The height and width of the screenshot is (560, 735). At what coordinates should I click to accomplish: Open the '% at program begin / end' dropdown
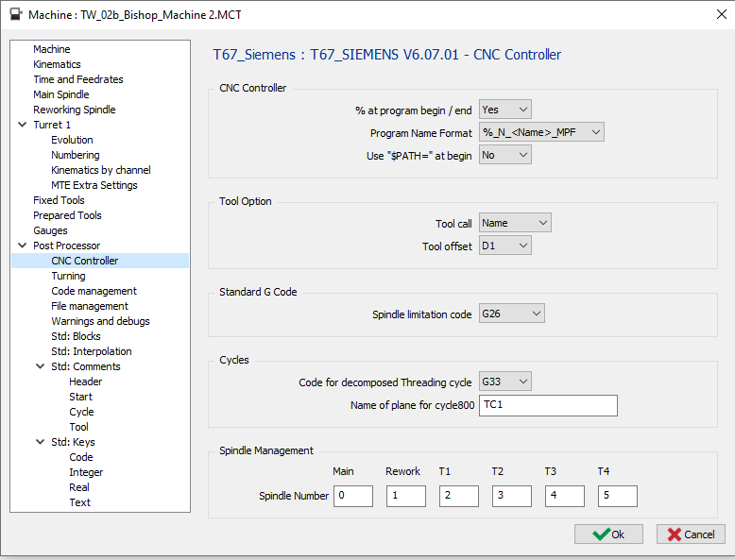pyautogui.click(x=505, y=110)
